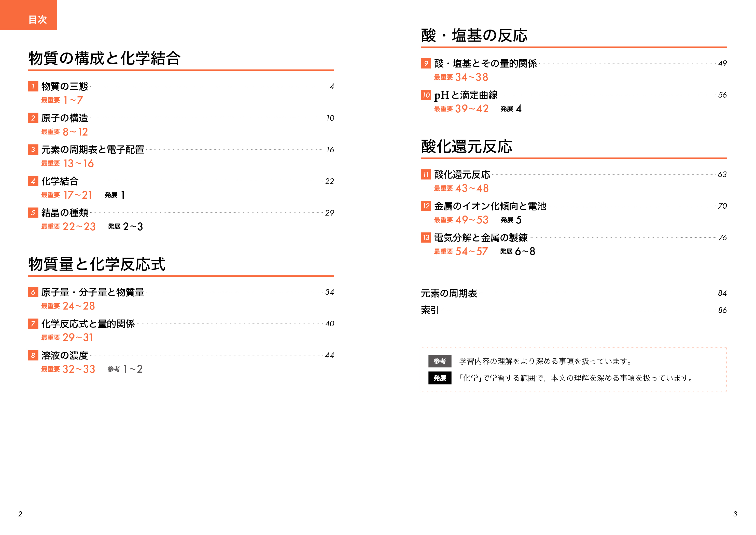Viewport: 756px width, 535px height.
Task: Click the gray 参考 legend badge
Action: tap(440, 361)
